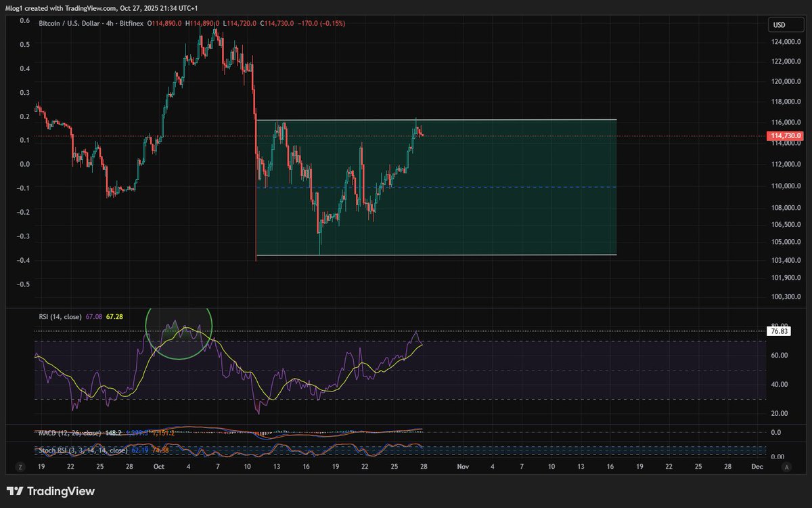The height and width of the screenshot is (508, 812).
Task: Click the 124,000.0 price axis label
Action: 785,42
